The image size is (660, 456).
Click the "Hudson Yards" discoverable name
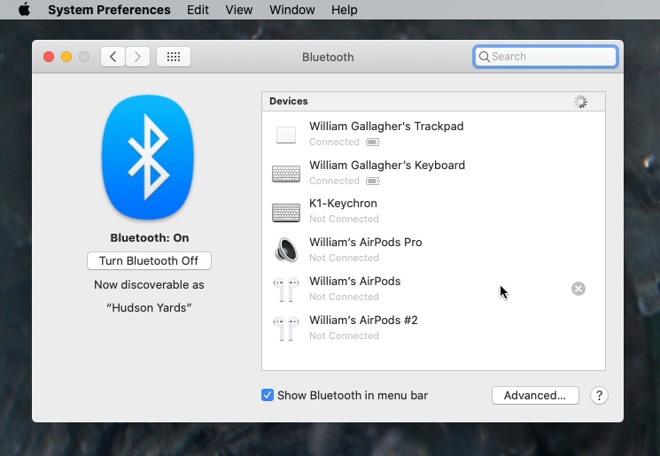(149, 308)
